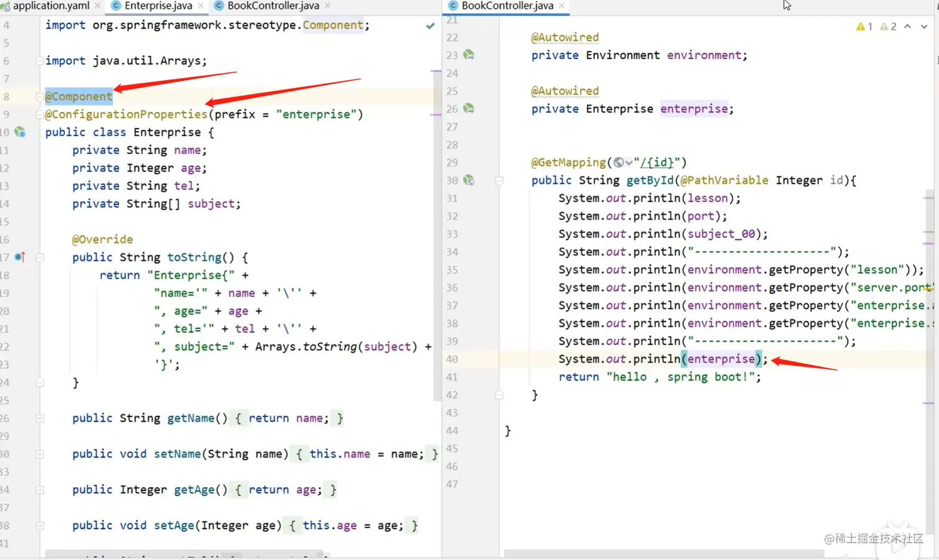939x560 pixels.
Task: Click fold end marker closing toString method
Action: [40, 383]
